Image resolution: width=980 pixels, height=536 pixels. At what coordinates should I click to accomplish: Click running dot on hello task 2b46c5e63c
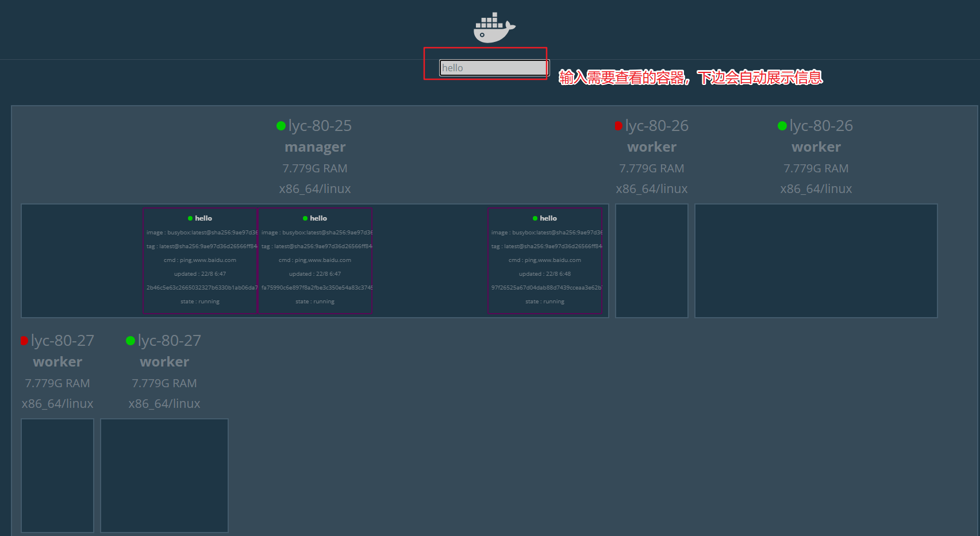pos(190,218)
